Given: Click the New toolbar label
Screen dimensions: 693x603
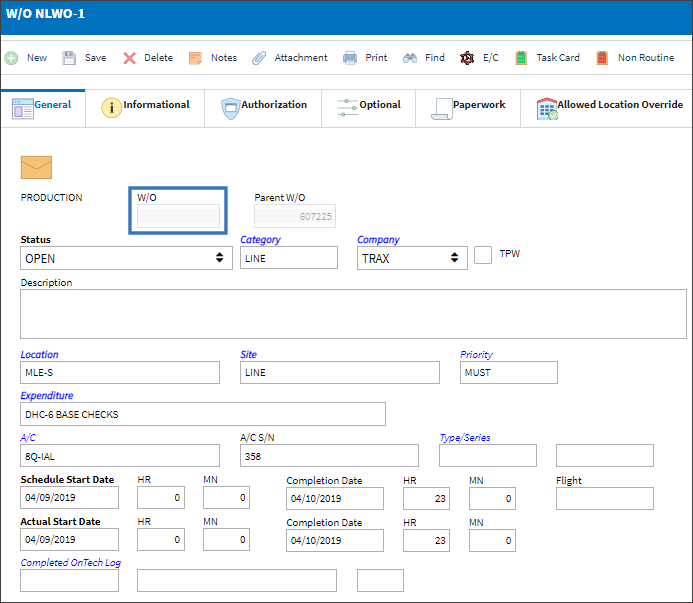Looking at the screenshot, I should pos(37,58).
